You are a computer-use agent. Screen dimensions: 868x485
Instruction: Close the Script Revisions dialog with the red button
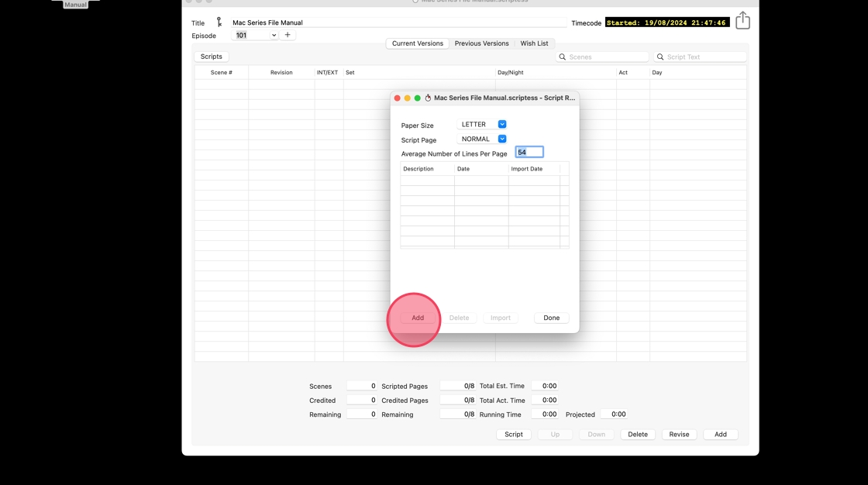pyautogui.click(x=397, y=98)
